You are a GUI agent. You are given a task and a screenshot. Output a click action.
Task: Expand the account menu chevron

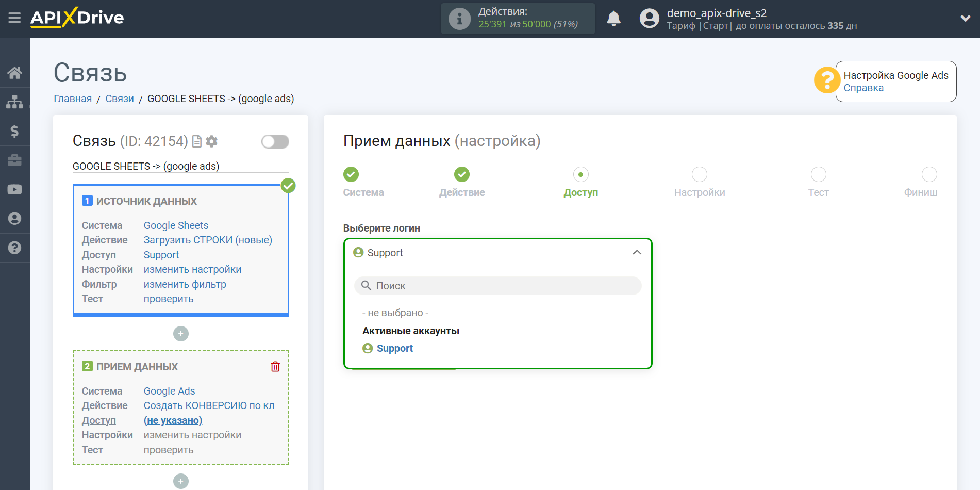pos(966,19)
